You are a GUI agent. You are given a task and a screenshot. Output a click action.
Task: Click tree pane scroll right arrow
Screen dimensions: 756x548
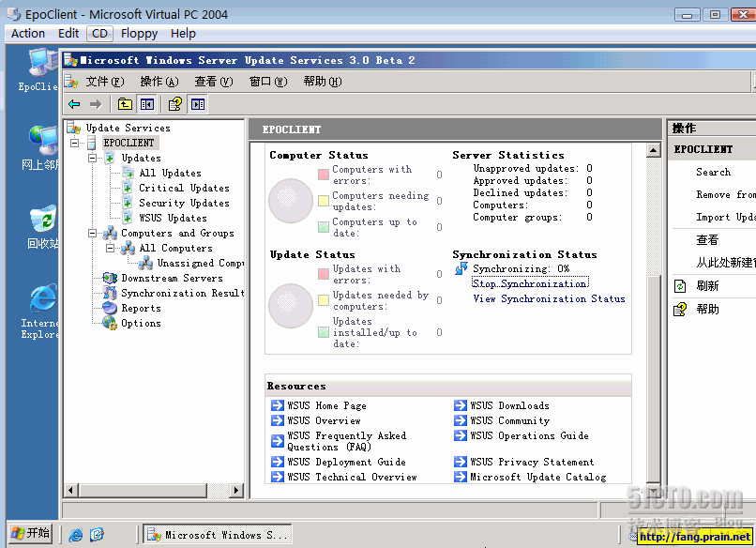click(x=235, y=491)
